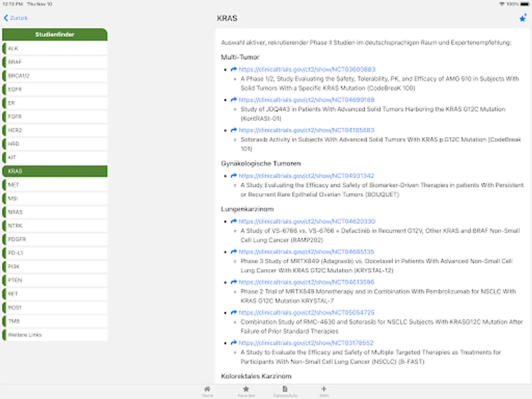Open the Datenschutz tab
532x399 pixels.
coord(285,391)
